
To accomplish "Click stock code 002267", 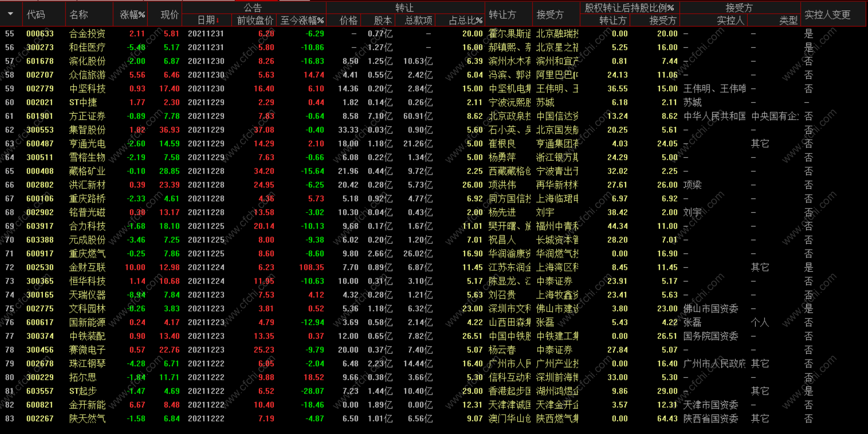I will pyautogui.click(x=40, y=418).
